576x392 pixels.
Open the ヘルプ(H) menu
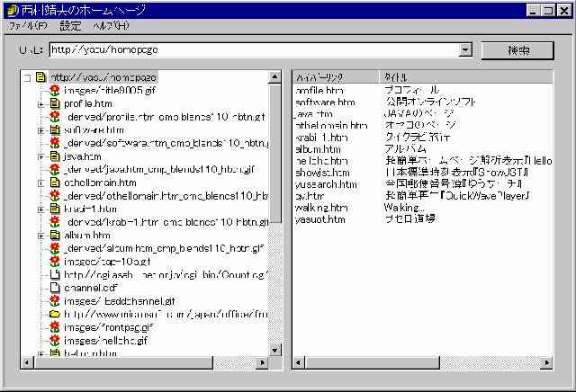tap(112, 26)
